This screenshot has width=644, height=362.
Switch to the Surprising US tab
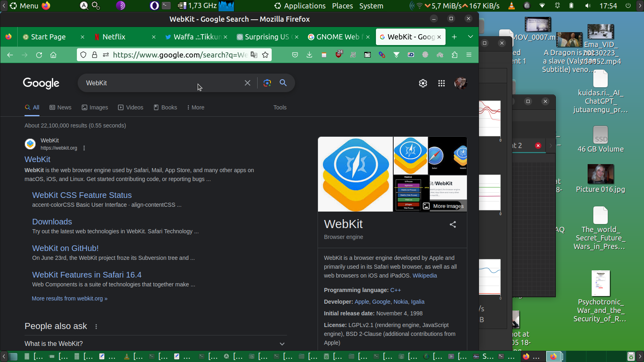click(x=267, y=37)
